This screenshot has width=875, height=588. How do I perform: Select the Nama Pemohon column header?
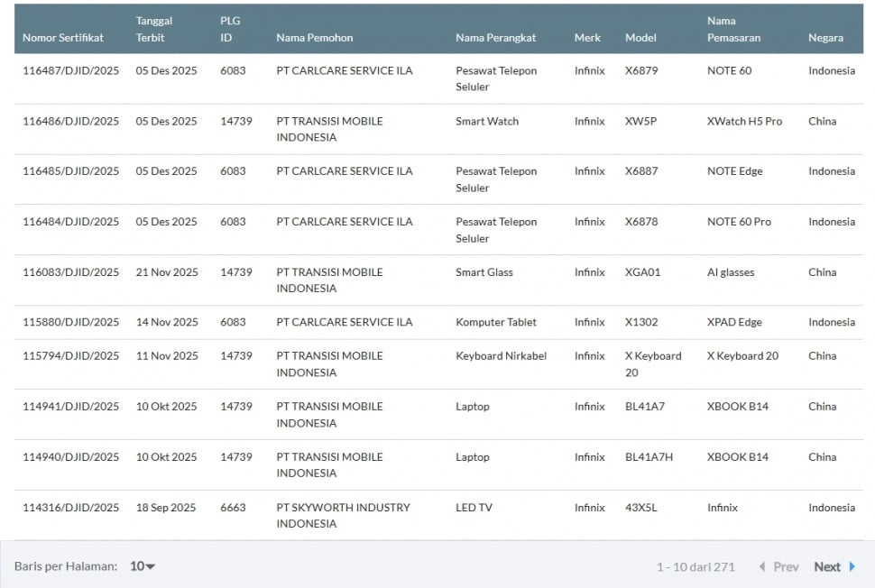(x=315, y=38)
